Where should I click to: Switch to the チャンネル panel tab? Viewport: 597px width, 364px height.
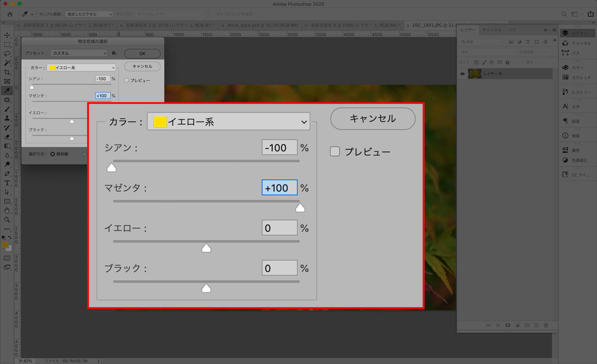[x=492, y=30]
